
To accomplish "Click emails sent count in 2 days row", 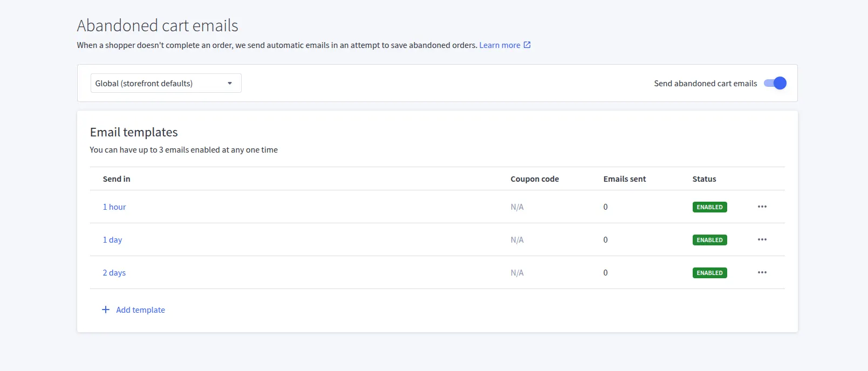I will click(x=605, y=273).
